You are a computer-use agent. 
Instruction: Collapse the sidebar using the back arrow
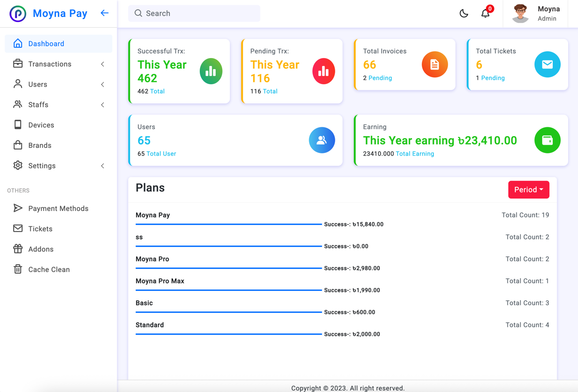coord(104,13)
